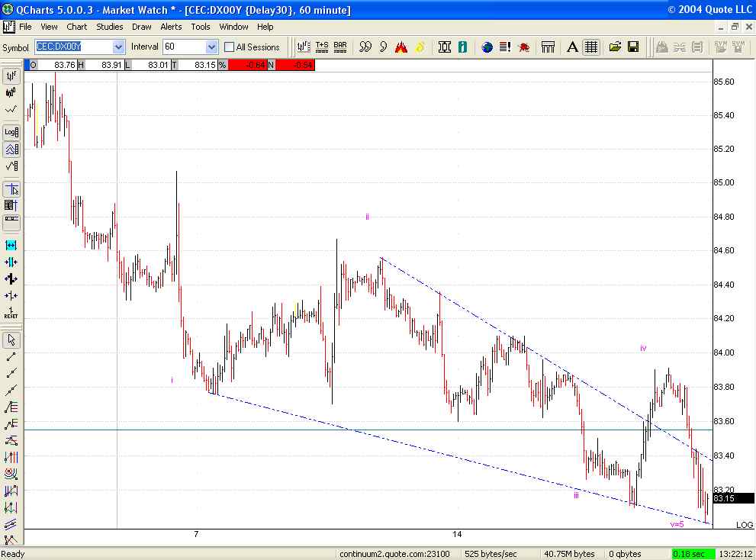Select the Fibonacci retracement tool
756x560 pixels.
(x=11, y=407)
